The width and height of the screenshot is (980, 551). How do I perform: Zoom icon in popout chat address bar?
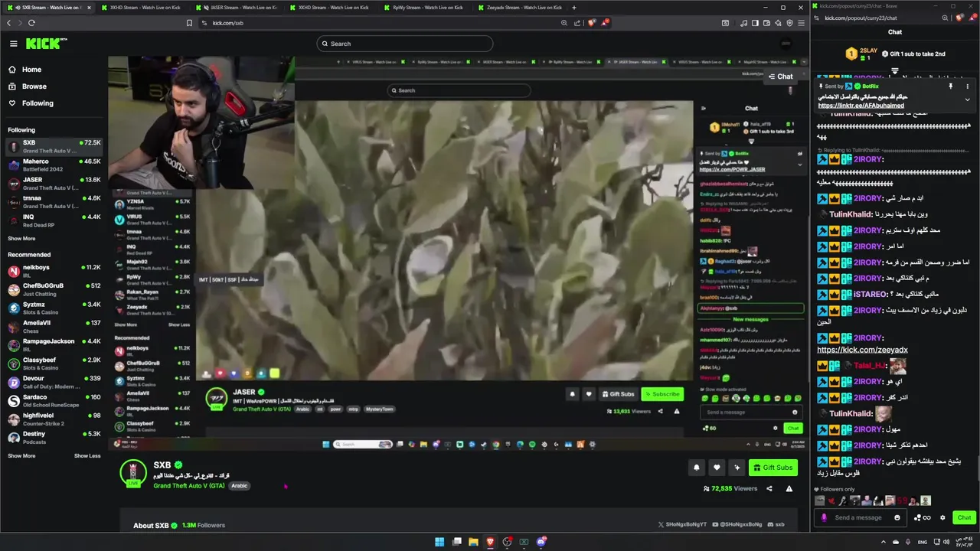(944, 17)
